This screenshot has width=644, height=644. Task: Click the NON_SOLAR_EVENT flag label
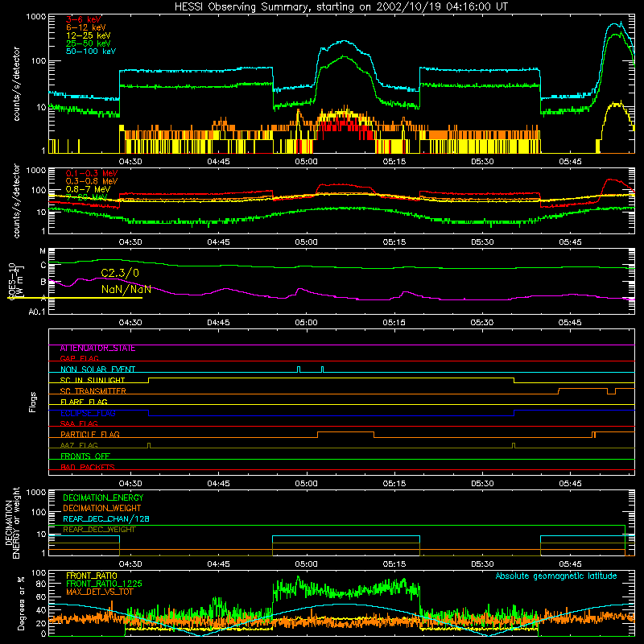pos(97,369)
